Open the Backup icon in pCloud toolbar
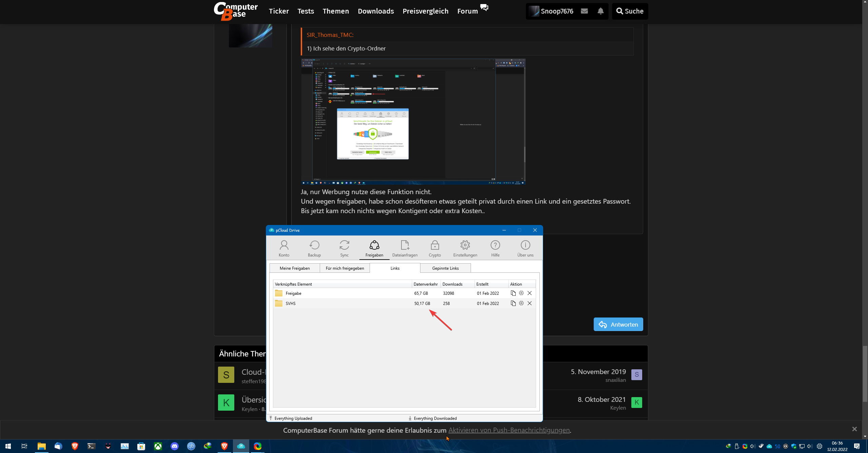 [x=314, y=248]
